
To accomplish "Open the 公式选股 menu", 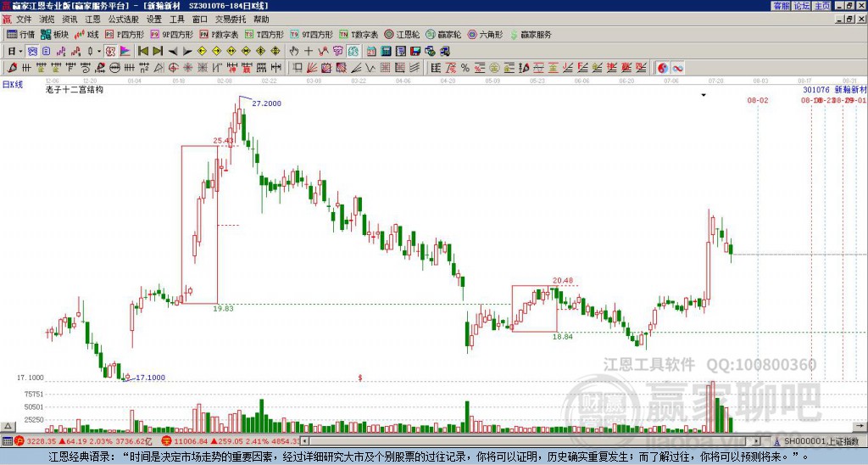I will [x=123, y=20].
